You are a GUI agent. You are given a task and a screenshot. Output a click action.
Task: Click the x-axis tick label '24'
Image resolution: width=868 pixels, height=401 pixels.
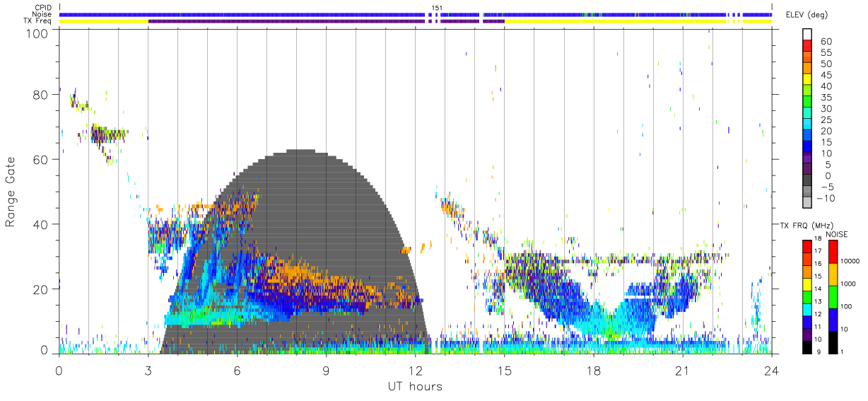(771, 371)
